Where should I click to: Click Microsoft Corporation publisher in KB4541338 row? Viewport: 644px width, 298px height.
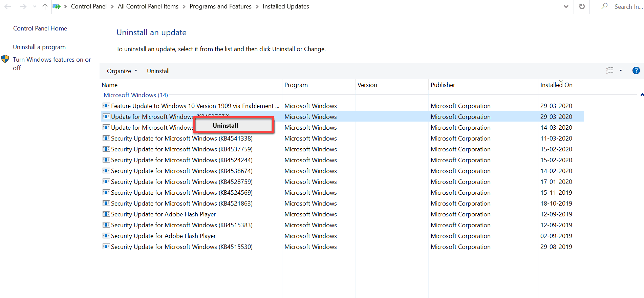(x=460, y=139)
